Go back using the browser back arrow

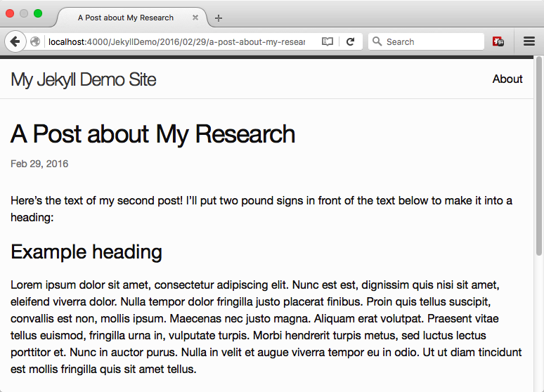[x=15, y=41]
